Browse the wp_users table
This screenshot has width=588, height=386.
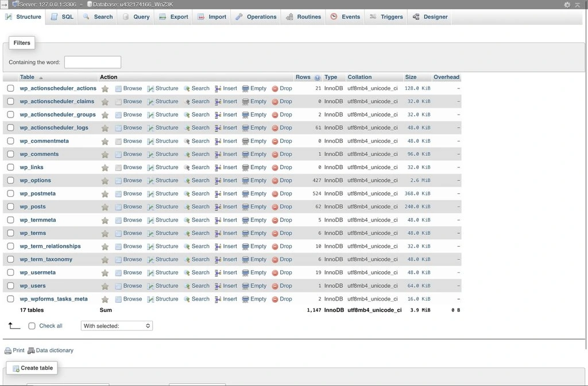pos(132,286)
